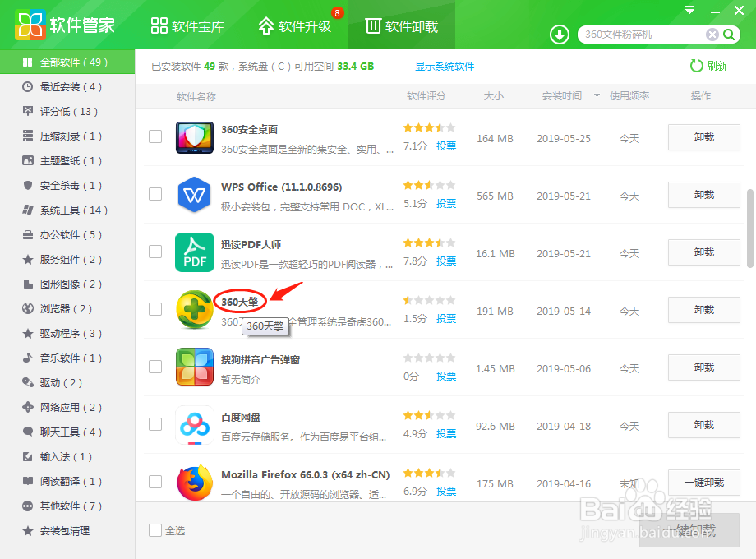The width and height of the screenshot is (756, 559).
Task: Check the 迅读PDF大师 row checkbox
Action: 155,252
